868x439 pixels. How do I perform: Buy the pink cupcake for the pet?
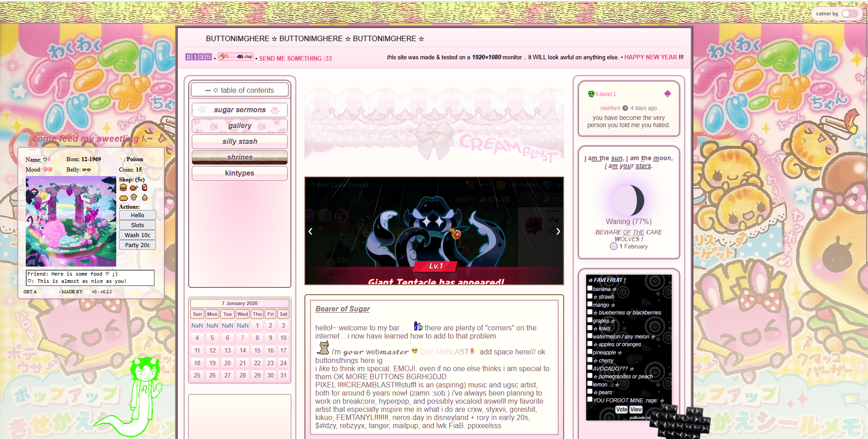click(x=145, y=197)
